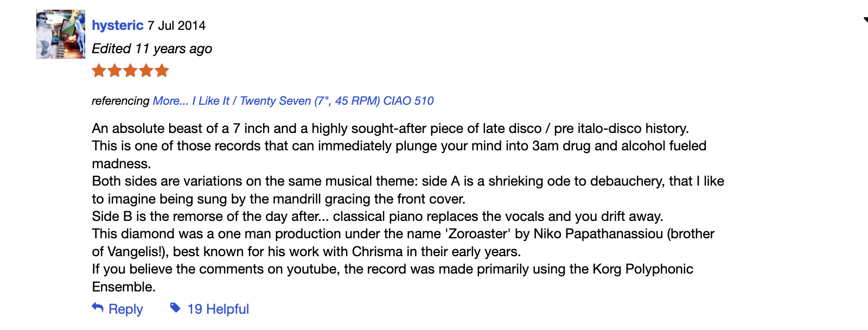Click the curved Reply arrow icon
The width and height of the screenshot is (868, 330).
[x=98, y=308]
